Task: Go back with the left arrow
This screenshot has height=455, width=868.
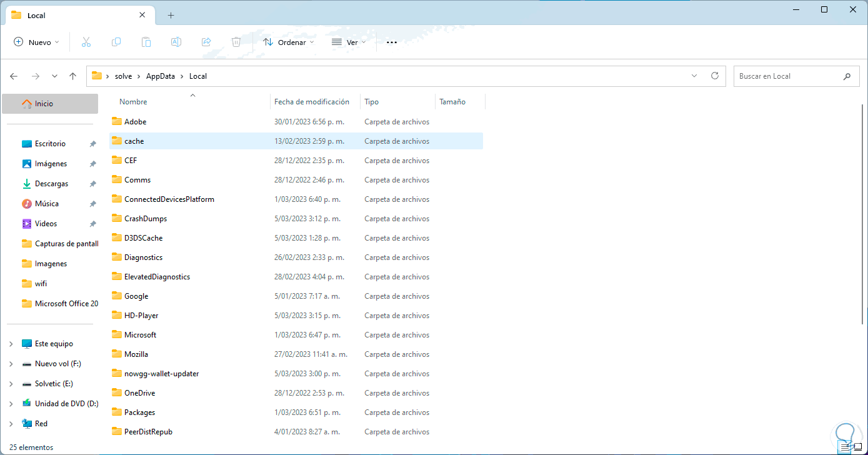Action: pos(14,76)
